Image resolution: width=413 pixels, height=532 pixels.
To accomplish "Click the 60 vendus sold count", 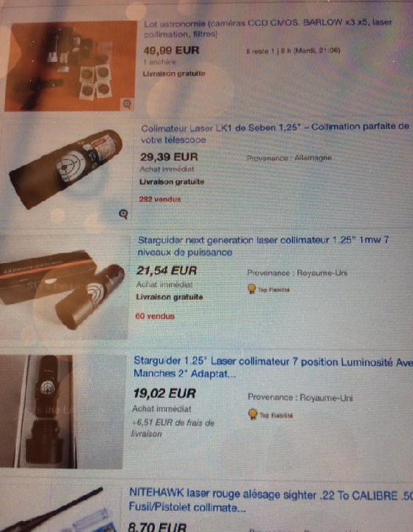I will pos(155,316).
